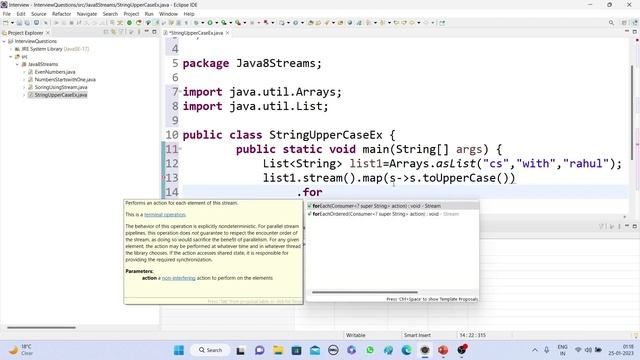Toggle Link with Editor in Project Explorer
Screen dimensions: 640x360
tap(113, 32)
